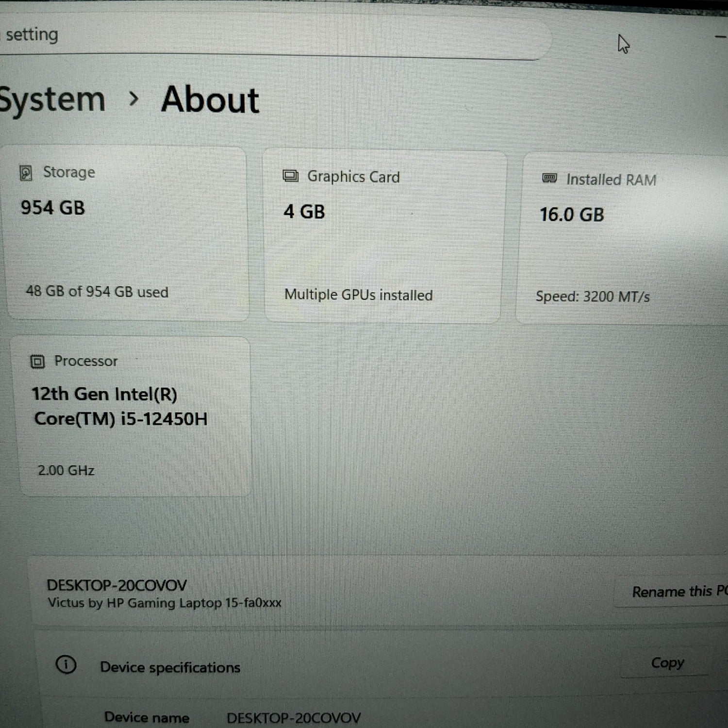Select the Device name value DESKTOP-20COVOV
This screenshot has height=728, width=728.
tap(294, 718)
